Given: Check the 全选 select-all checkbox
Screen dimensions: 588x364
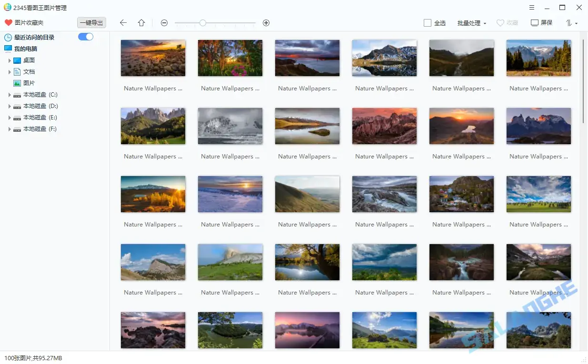Looking at the screenshot, I should point(428,23).
